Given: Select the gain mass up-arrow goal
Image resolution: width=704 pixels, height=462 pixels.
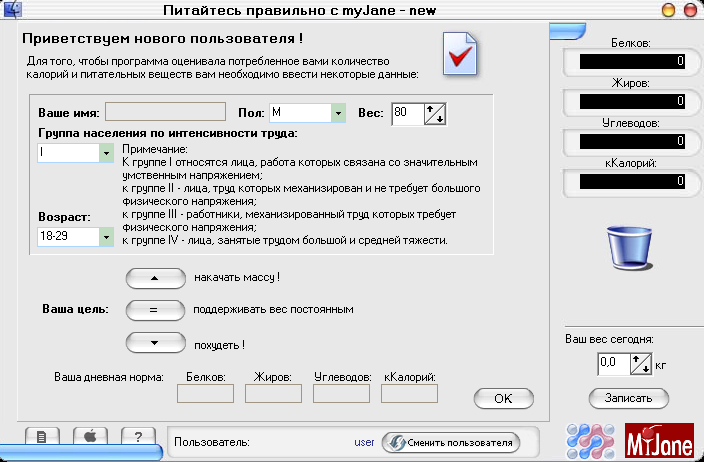Looking at the screenshot, I should point(155,277).
